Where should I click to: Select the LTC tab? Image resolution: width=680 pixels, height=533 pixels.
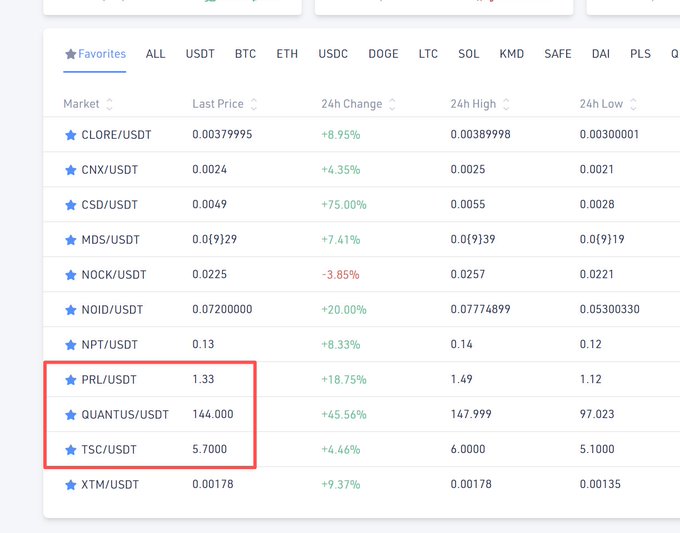[x=428, y=54]
